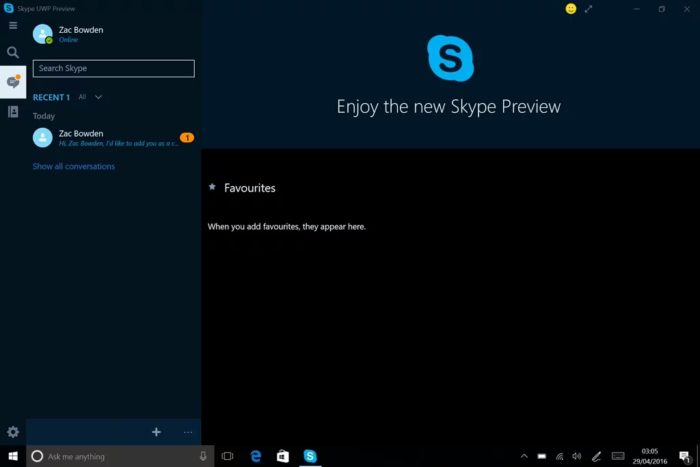Click the clock showing 03:05
Image resolution: width=700 pixels, height=467 pixels.
click(x=650, y=456)
